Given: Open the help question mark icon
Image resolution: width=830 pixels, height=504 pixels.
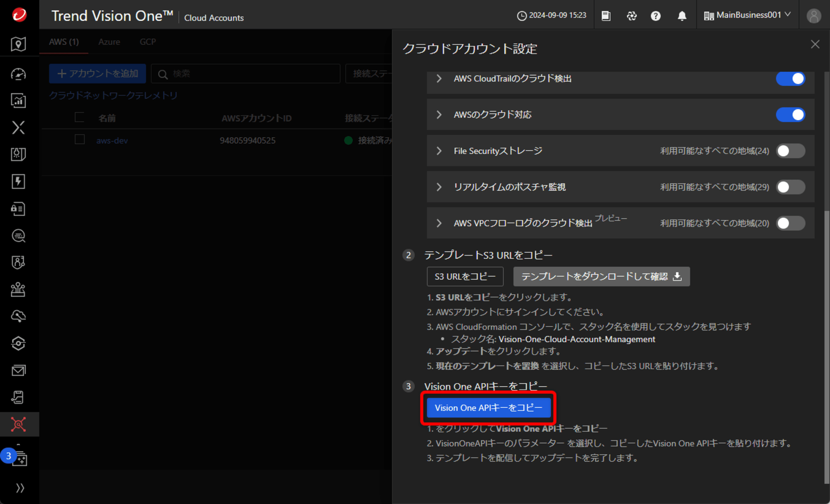Looking at the screenshot, I should coord(656,16).
